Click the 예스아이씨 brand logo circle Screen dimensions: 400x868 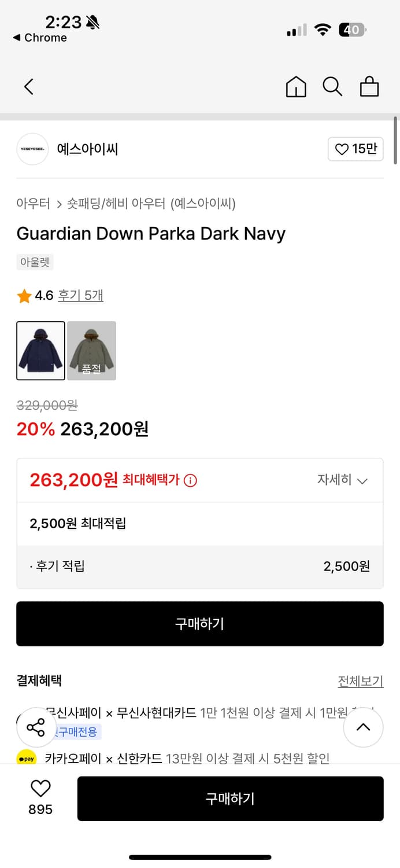(x=32, y=149)
